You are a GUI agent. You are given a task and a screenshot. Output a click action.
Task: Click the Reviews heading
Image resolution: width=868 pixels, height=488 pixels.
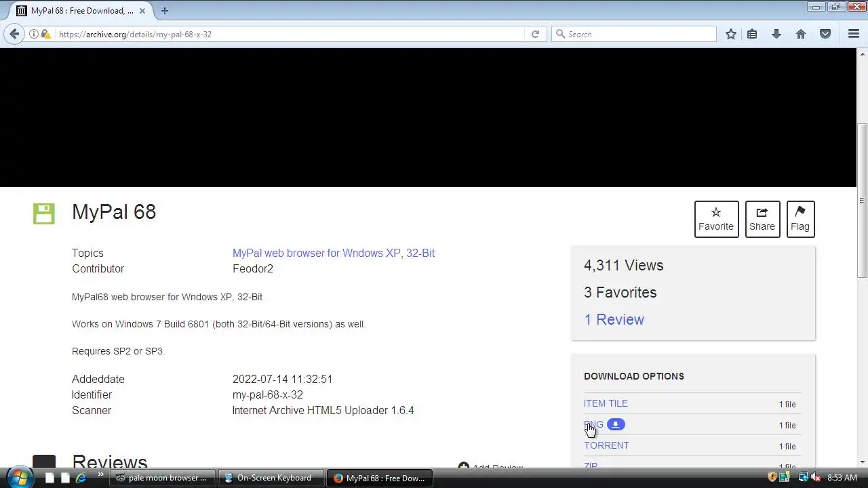[x=109, y=462]
